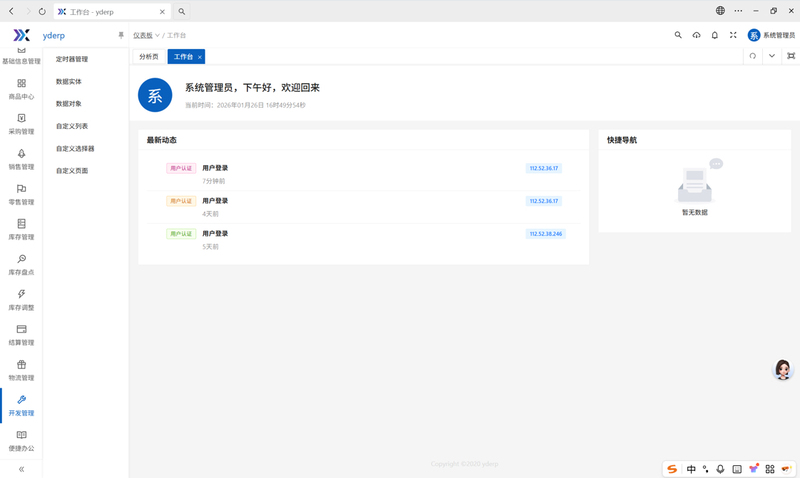Viewport: 800px width, 478px height.
Task: Click the IP tag in the 7分钟前 row
Action: pyautogui.click(x=544, y=168)
